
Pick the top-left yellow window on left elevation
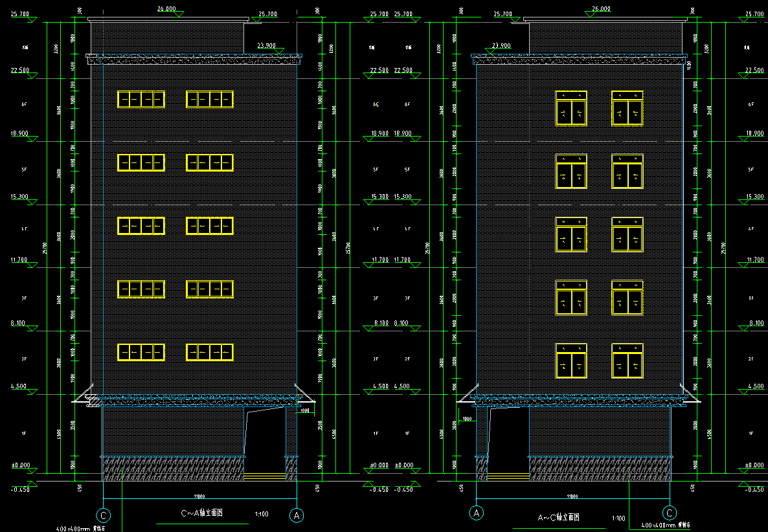[141, 99]
